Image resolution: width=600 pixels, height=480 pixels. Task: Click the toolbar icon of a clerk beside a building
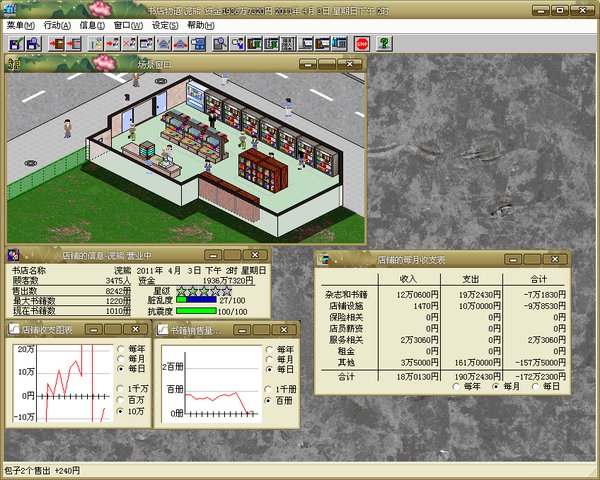pos(96,44)
